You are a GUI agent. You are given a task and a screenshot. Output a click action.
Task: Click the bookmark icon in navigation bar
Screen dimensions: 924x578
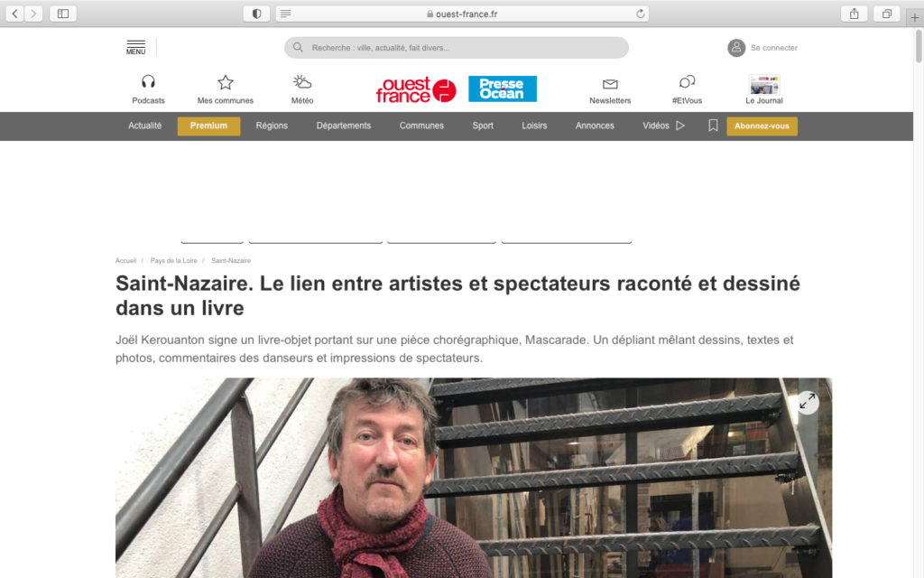(713, 126)
